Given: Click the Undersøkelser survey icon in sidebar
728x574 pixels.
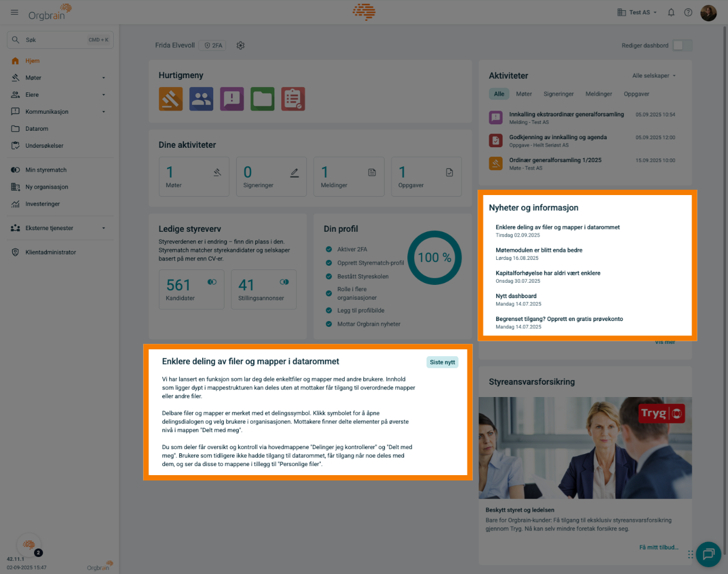Looking at the screenshot, I should pyautogui.click(x=15, y=146).
